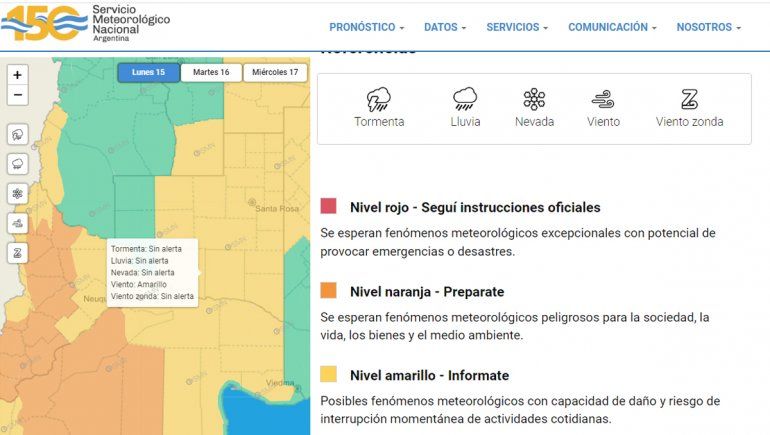Expand the Pronóstico dropdown menu
Image resolution: width=770 pixels, height=435 pixels.
click(x=366, y=27)
